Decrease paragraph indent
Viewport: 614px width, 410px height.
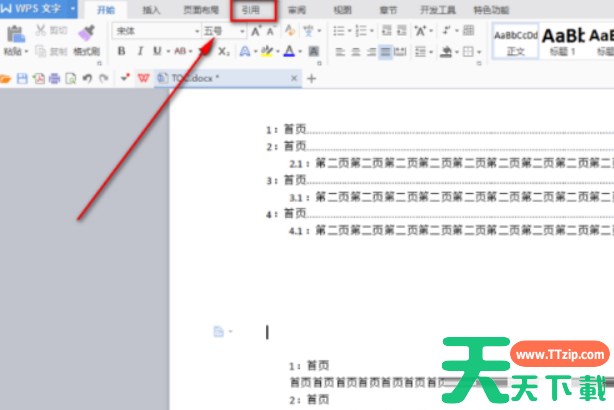386,31
